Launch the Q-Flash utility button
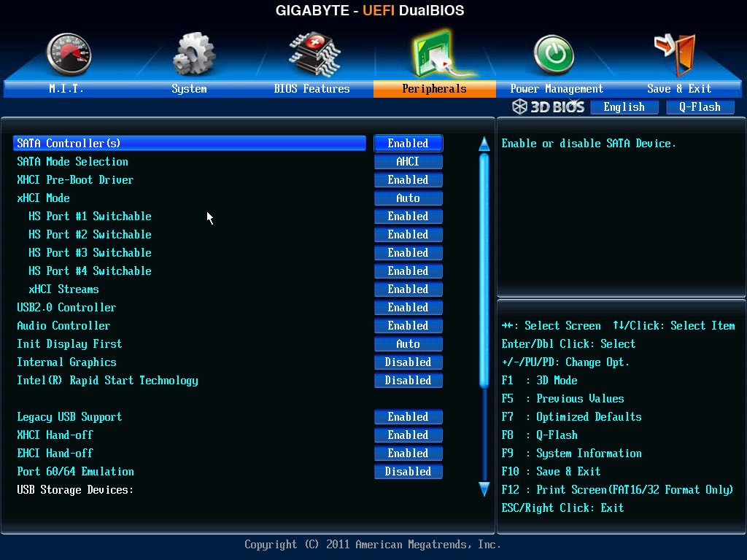The width and height of the screenshot is (747, 560). (700, 107)
